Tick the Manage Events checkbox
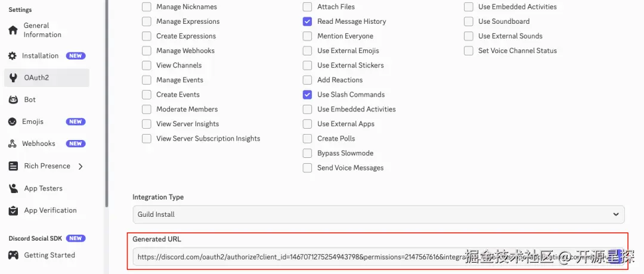Viewport: 644px width, 274px height. click(147, 80)
